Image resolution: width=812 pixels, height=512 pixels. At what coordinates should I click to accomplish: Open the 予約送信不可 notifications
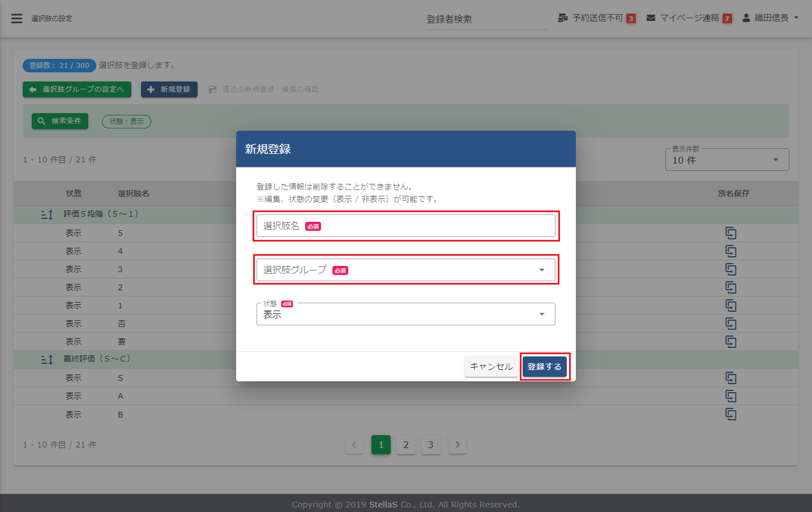(x=596, y=18)
